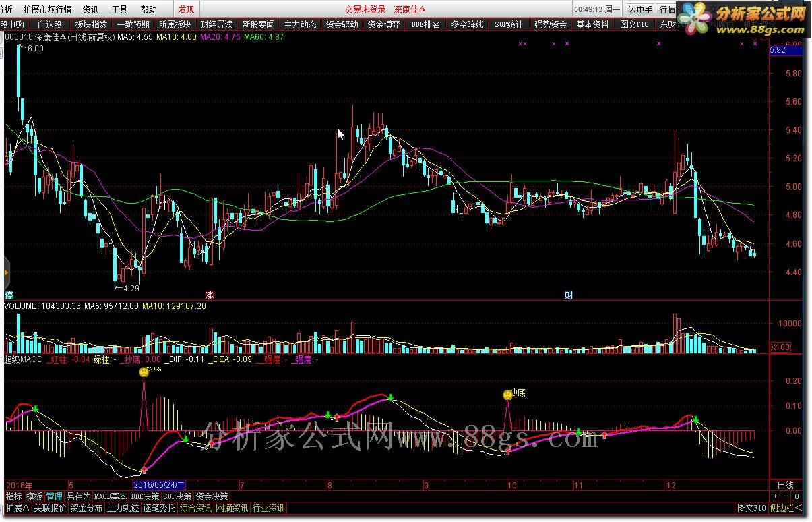Open the 日线 period selector
This screenshot has width=812, height=522.
click(785, 485)
